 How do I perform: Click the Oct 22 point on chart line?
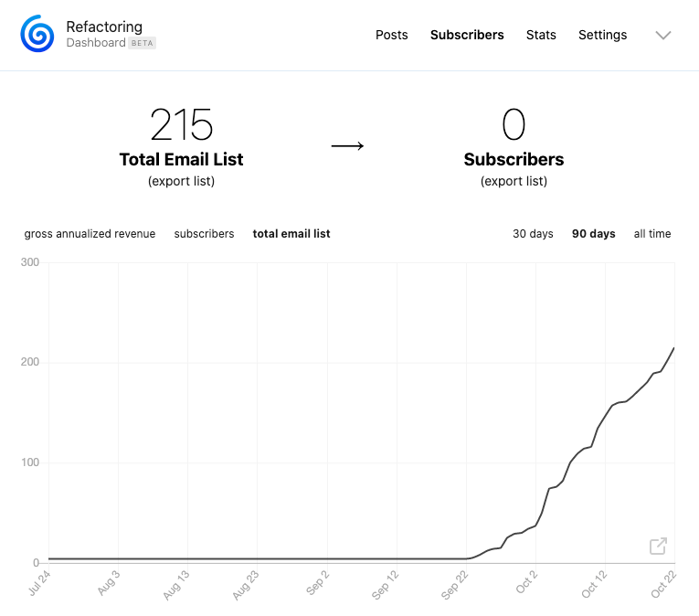pos(673,348)
